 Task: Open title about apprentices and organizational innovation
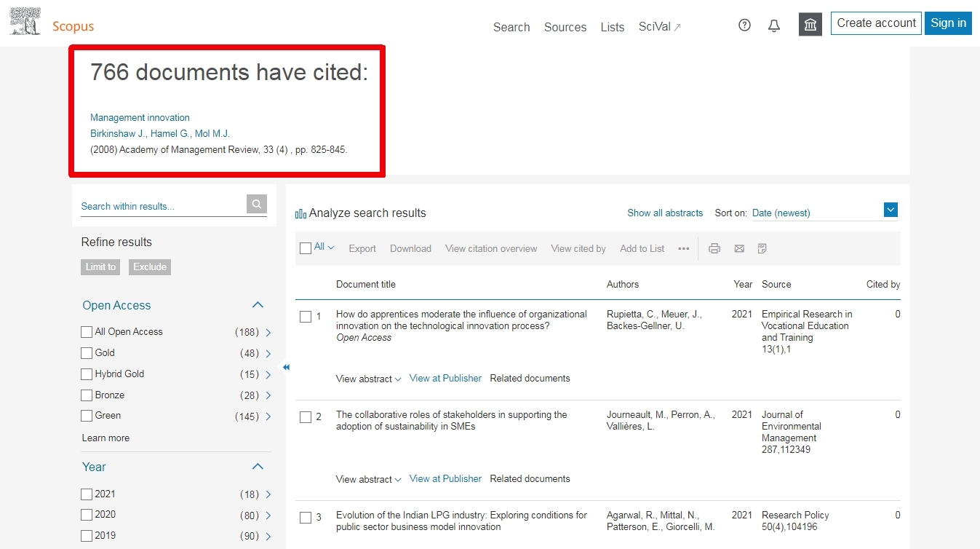[x=461, y=320]
